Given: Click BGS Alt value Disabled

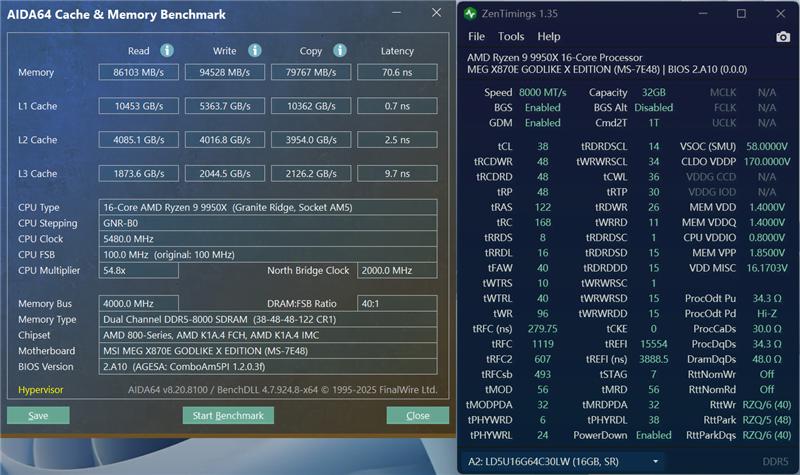Looking at the screenshot, I should [x=654, y=108].
